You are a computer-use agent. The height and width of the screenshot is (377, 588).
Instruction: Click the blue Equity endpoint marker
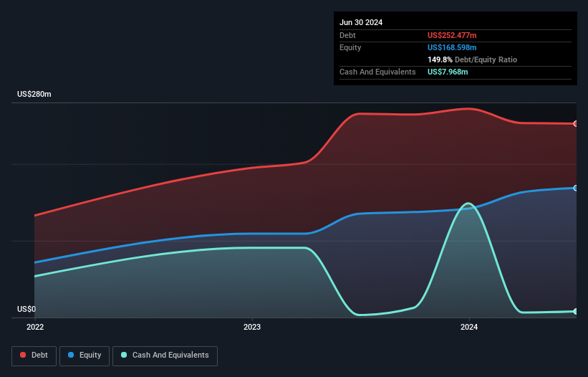[576, 188]
